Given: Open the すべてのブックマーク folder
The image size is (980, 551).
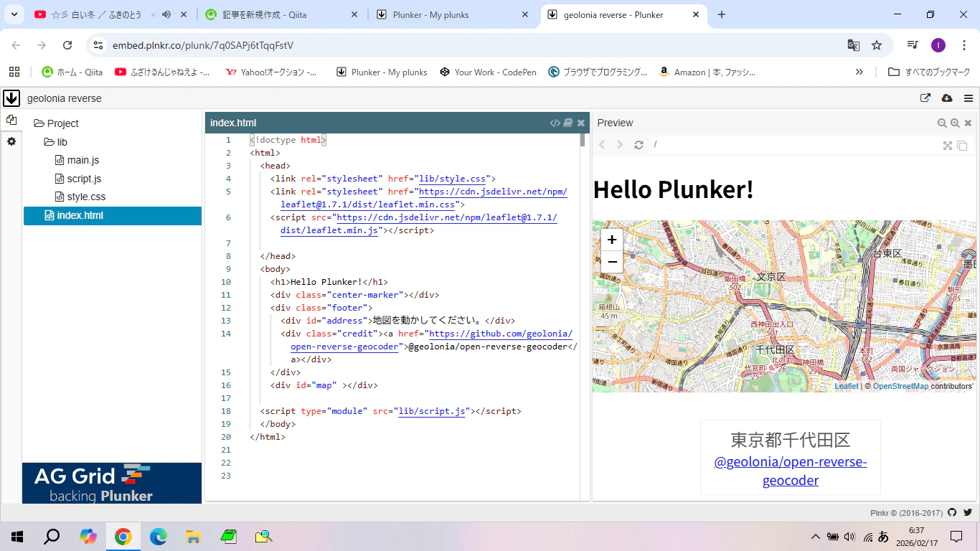Looking at the screenshot, I should (929, 72).
